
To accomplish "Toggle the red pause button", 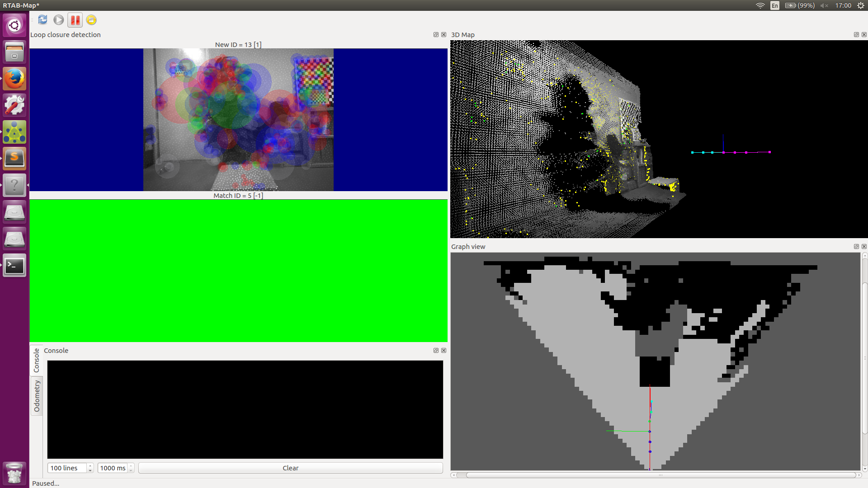I will point(75,20).
